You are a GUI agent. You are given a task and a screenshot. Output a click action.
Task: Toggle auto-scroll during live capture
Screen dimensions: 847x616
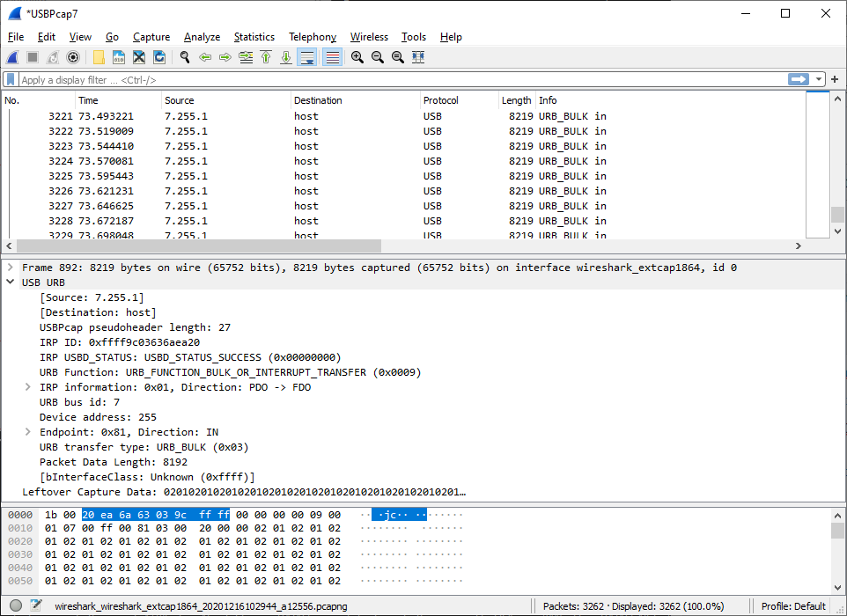click(307, 57)
